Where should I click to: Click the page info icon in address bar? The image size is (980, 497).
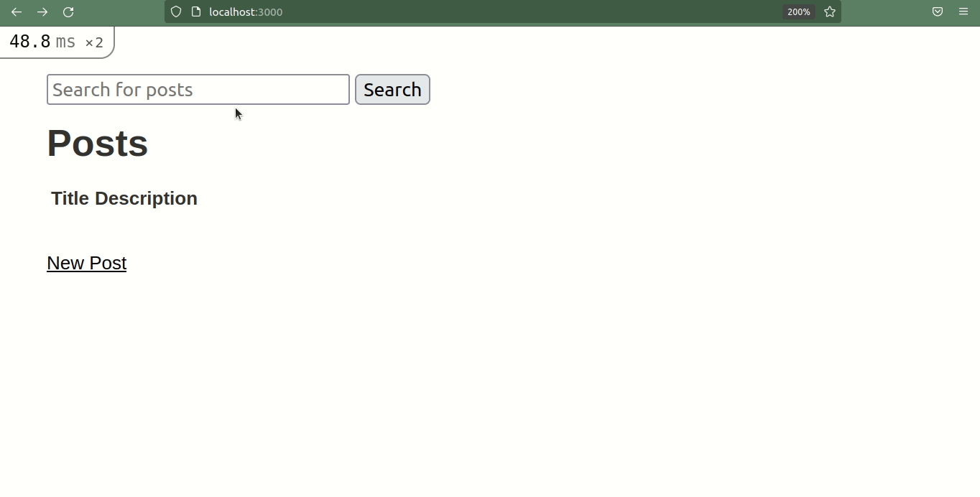(195, 11)
